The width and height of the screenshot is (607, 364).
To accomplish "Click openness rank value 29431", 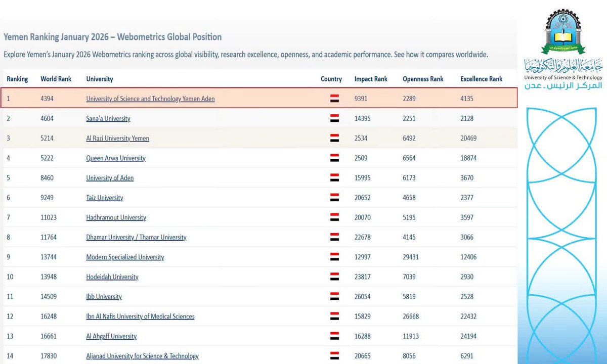I will tap(411, 257).
